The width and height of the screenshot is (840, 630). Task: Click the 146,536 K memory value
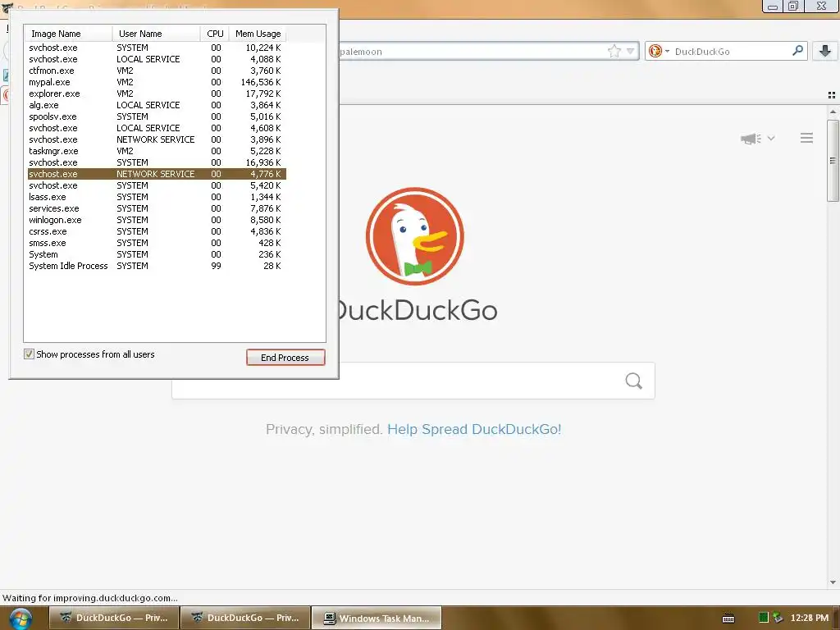pyautogui.click(x=260, y=82)
